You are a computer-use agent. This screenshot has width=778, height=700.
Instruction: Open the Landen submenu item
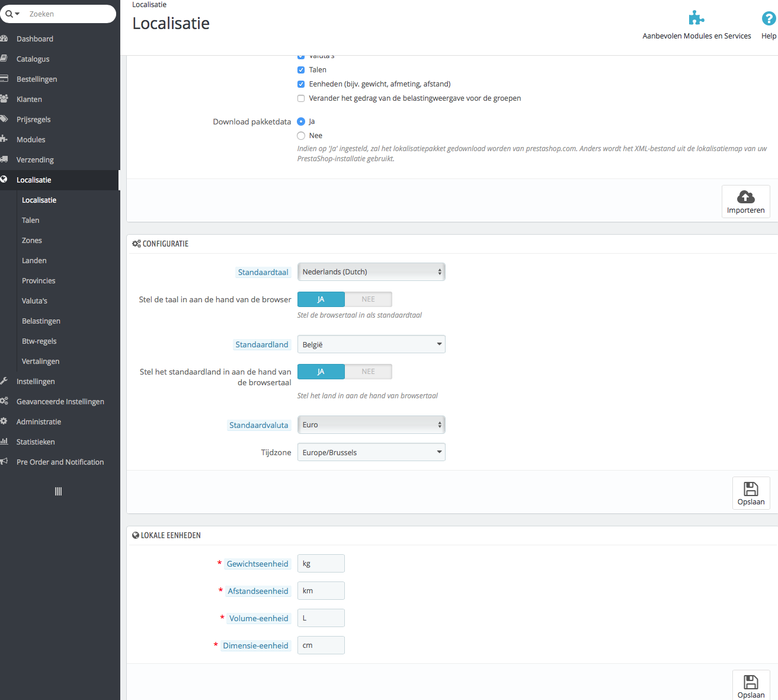(34, 260)
